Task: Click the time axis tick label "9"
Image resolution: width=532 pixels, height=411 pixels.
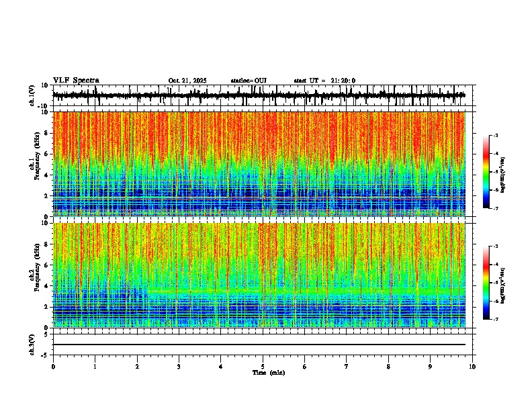Action: [x=430, y=367]
